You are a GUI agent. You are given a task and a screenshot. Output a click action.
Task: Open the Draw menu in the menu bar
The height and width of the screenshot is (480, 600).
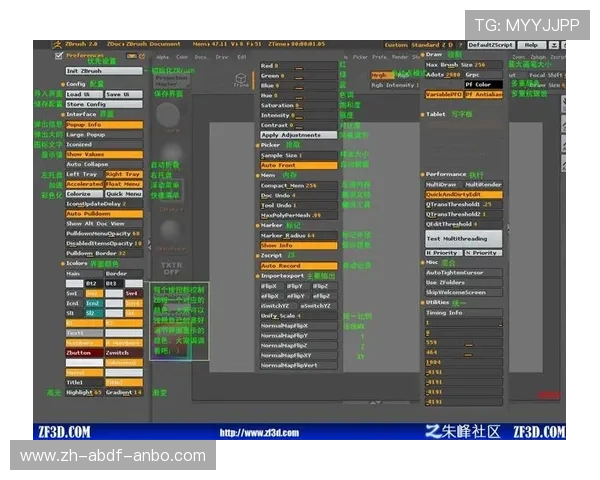[x=222, y=57]
